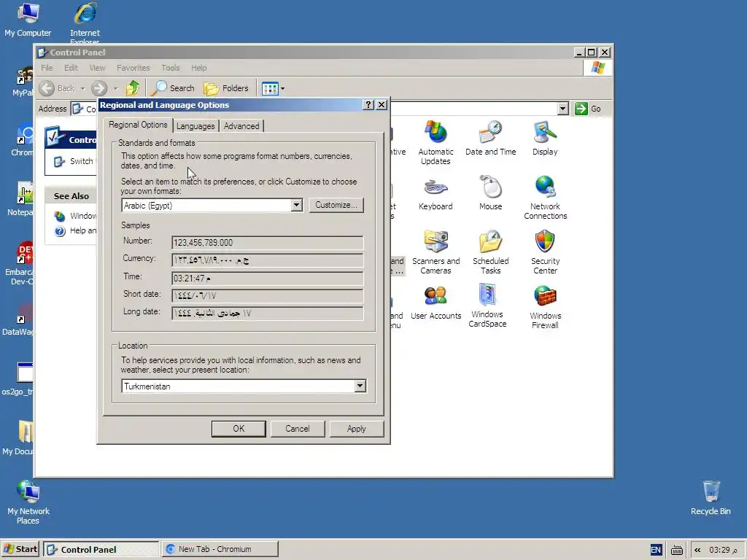
Task: Click the Help and Support sidebar link
Action: click(x=76, y=230)
